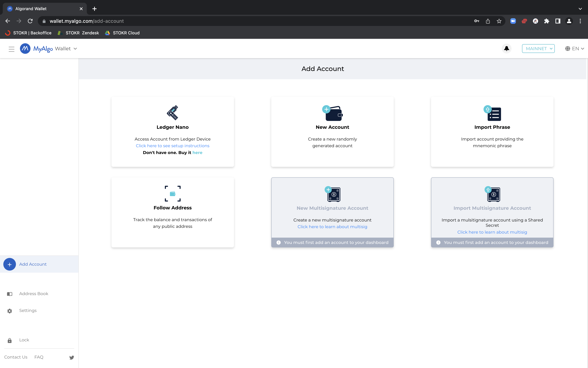Click the Lock padlock icon
This screenshot has width=588, height=368.
tap(9, 340)
